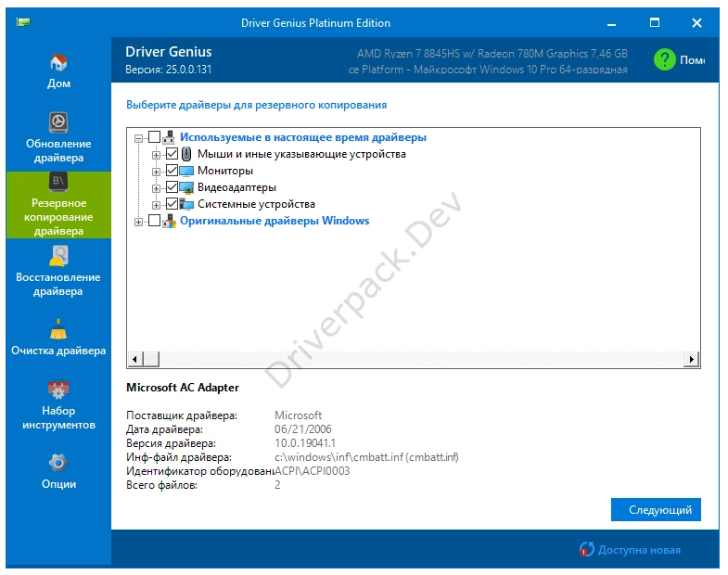This screenshot has height=575, width=728.
Task: Click the driver date 06/21/2006 value
Action: [302, 429]
